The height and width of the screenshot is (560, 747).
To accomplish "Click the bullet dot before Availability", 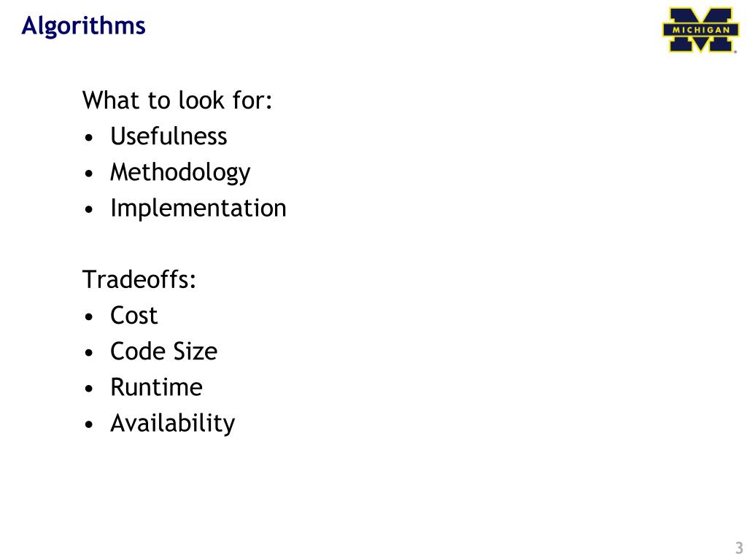I will (x=88, y=425).
